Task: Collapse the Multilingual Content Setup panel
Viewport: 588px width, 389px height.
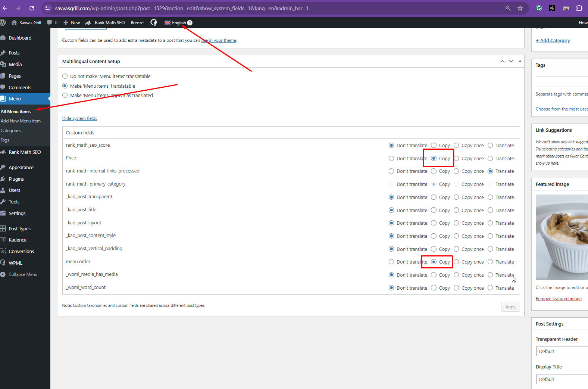Action: pyautogui.click(x=520, y=61)
